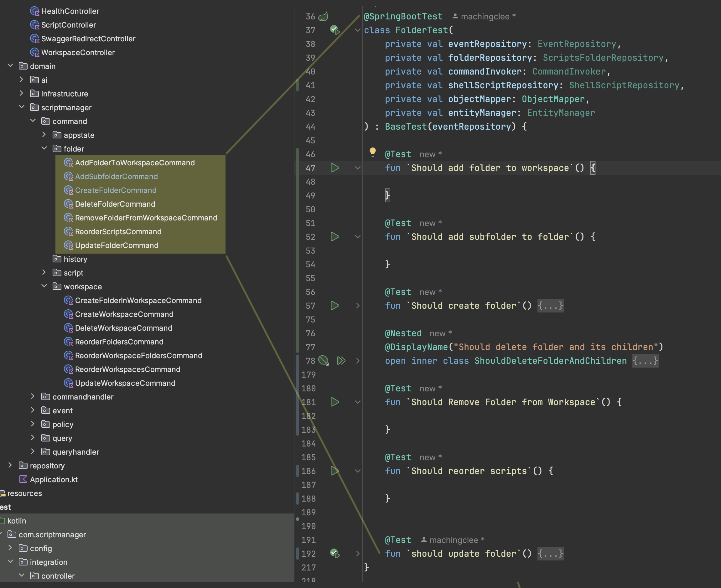Open AddSubfolderCommand file

click(x=116, y=177)
